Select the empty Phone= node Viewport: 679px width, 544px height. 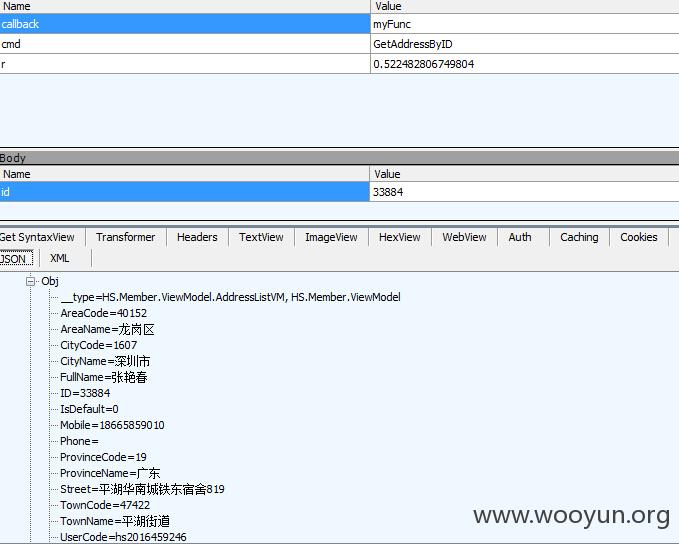pos(79,441)
